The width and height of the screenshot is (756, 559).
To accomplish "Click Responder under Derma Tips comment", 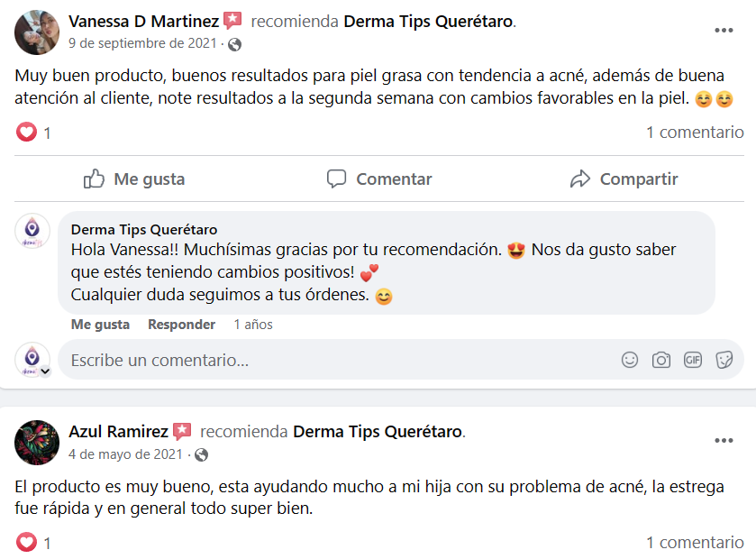I will (x=181, y=325).
